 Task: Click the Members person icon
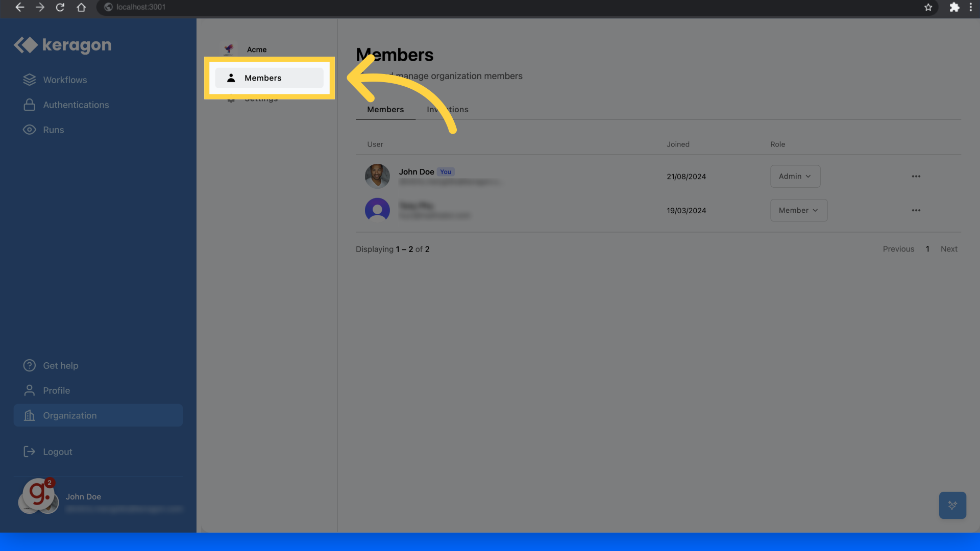coord(231,78)
